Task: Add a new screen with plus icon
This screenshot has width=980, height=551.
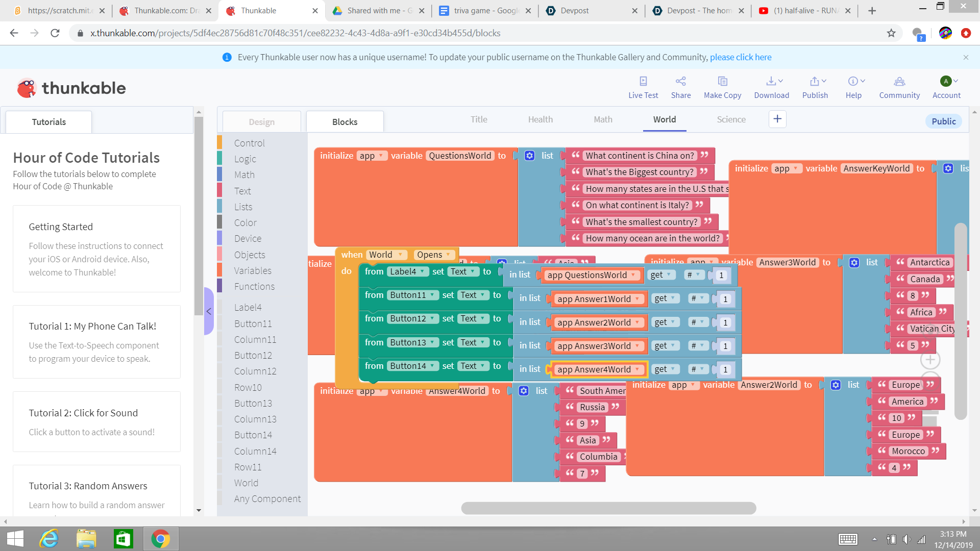Action: [x=777, y=119]
